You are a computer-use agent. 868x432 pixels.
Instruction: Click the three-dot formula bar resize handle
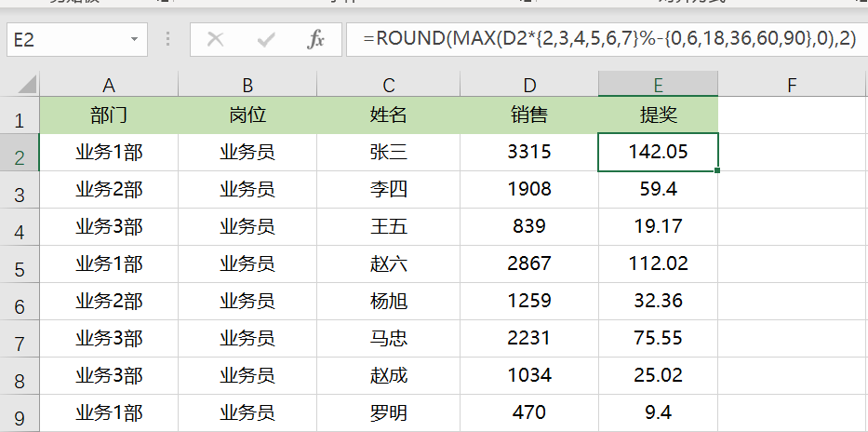coord(168,39)
